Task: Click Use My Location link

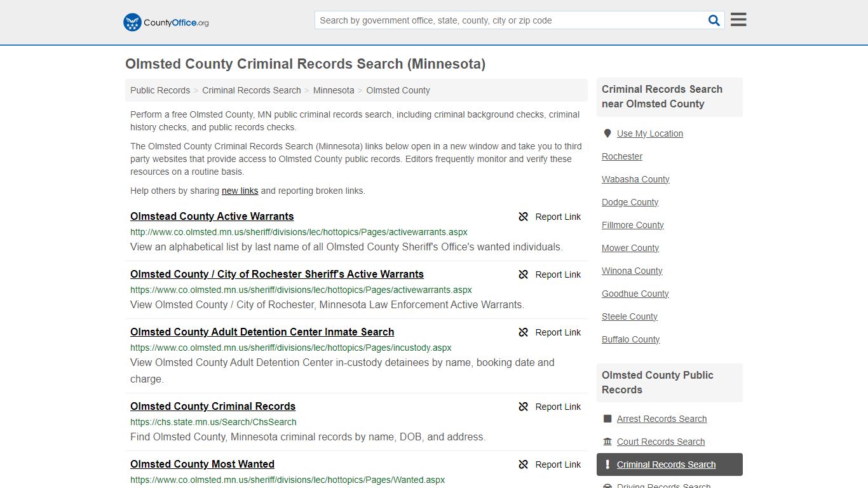Action: tap(650, 133)
